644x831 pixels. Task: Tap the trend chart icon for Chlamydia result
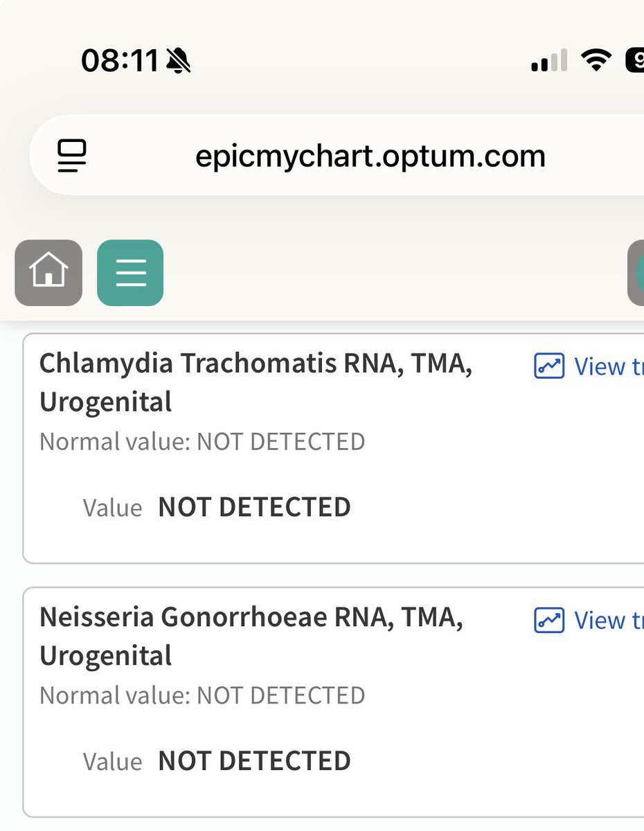(x=549, y=366)
